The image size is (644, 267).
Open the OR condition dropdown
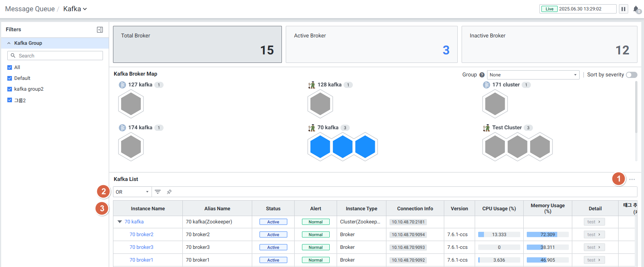tap(132, 192)
